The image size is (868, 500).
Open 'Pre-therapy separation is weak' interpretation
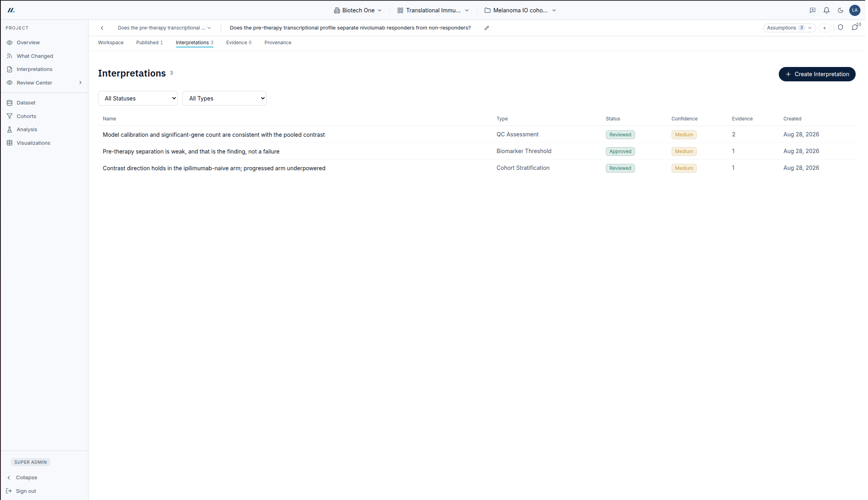pos(191,152)
